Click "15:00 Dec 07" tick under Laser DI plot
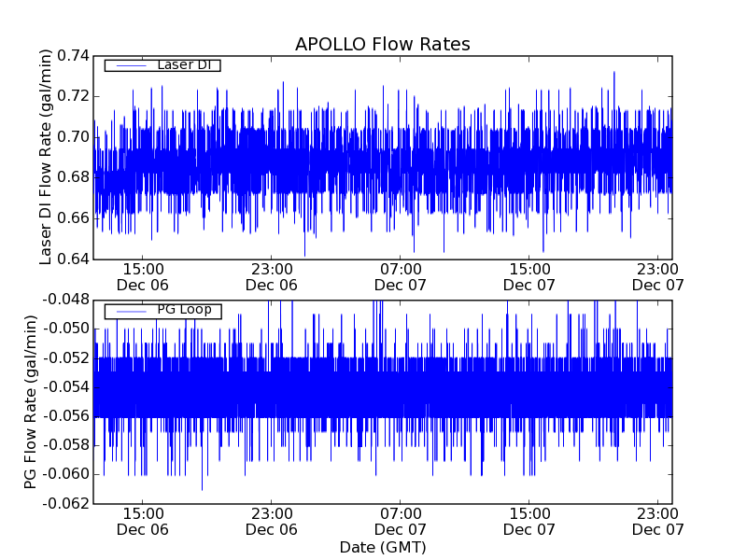This screenshot has height=560, width=747. [x=529, y=277]
